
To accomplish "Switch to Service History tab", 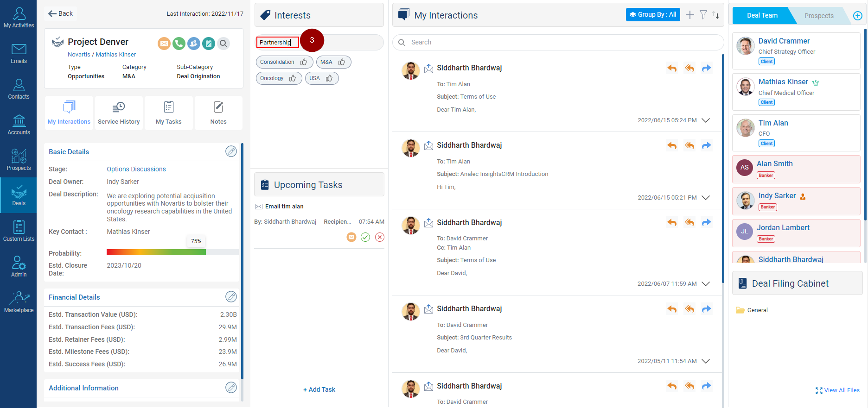I will tap(119, 113).
